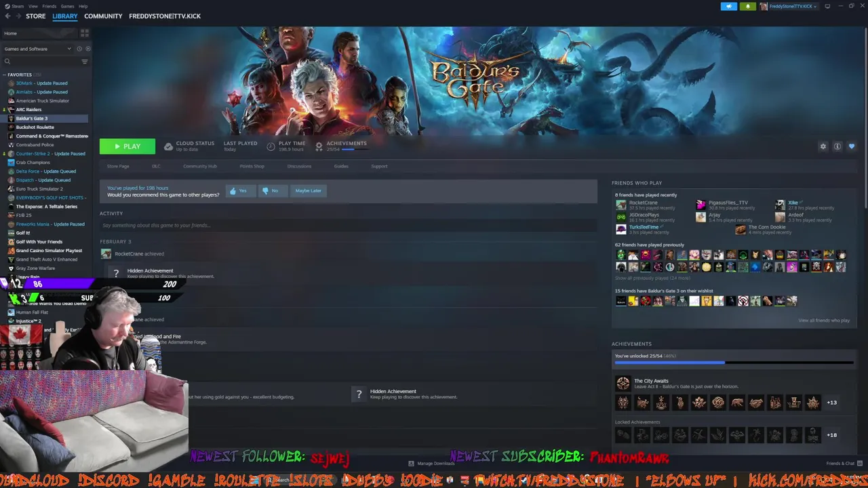868x488 pixels.
Task: Click the recent activity clock filter icon
Action: coord(79,49)
